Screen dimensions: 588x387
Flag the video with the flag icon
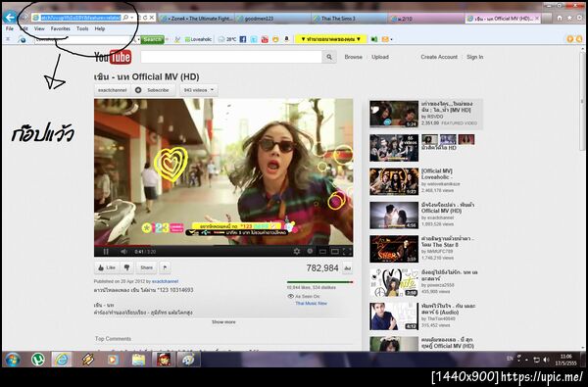(x=165, y=267)
